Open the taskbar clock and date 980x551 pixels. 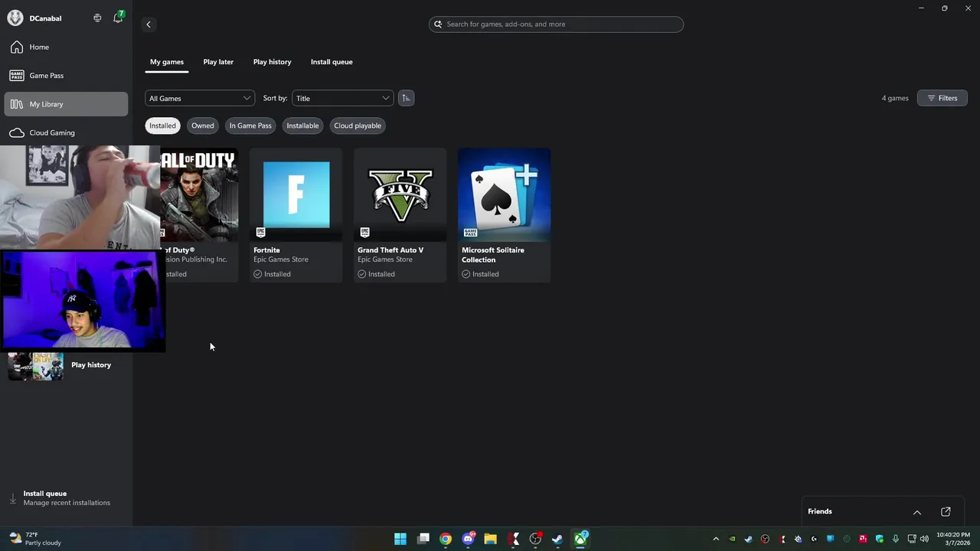tap(953, 539)
